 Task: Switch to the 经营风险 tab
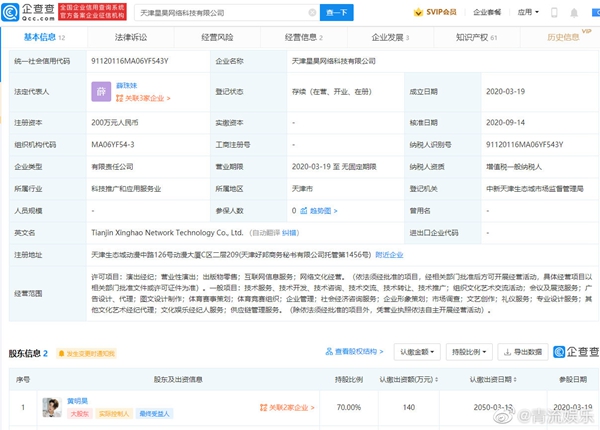pos(217,37)
